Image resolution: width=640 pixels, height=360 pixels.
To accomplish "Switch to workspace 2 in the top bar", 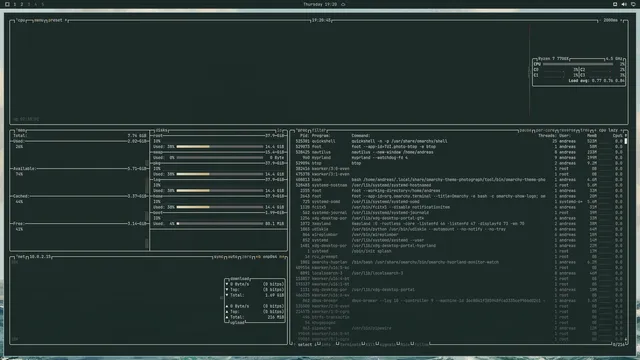I will point(22,4).
